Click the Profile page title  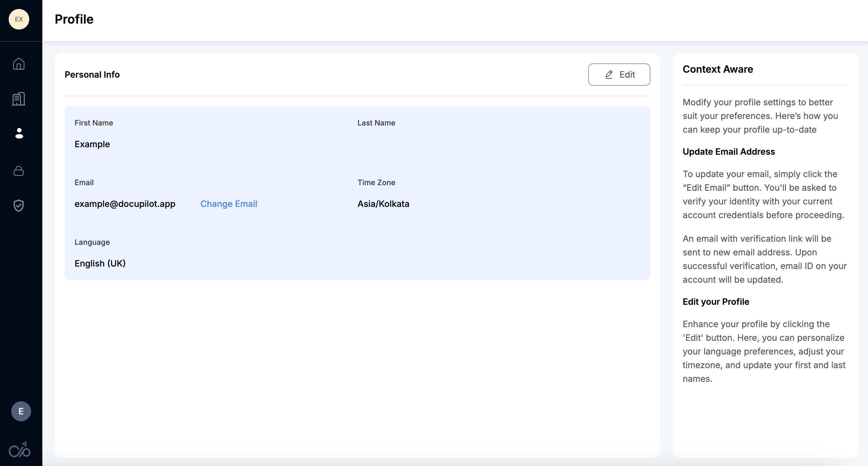pos(74,19)
